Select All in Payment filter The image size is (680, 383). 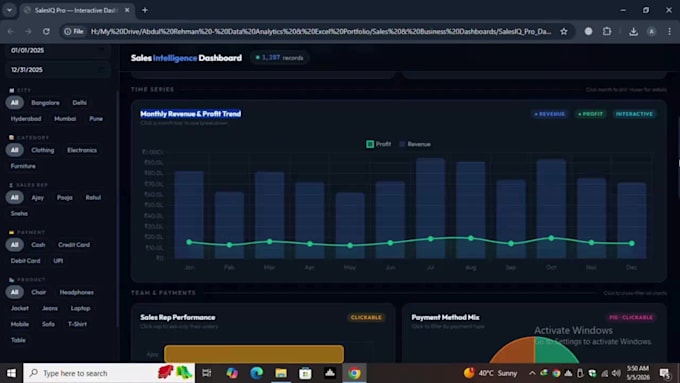(15, 245)
